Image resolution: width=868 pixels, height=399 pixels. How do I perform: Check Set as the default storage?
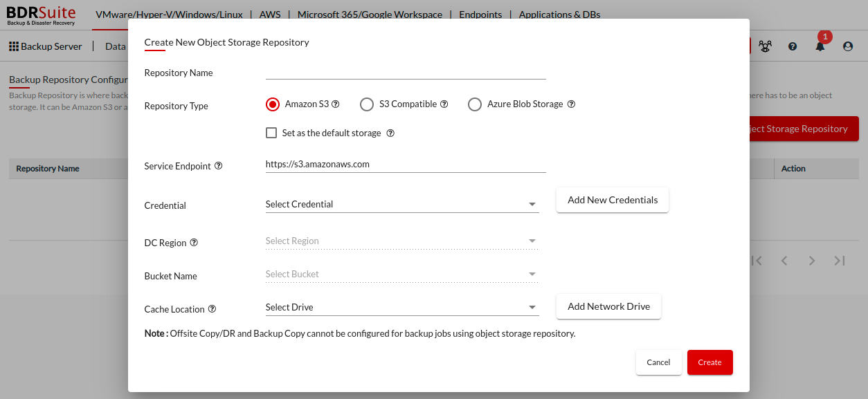[271, 133]
